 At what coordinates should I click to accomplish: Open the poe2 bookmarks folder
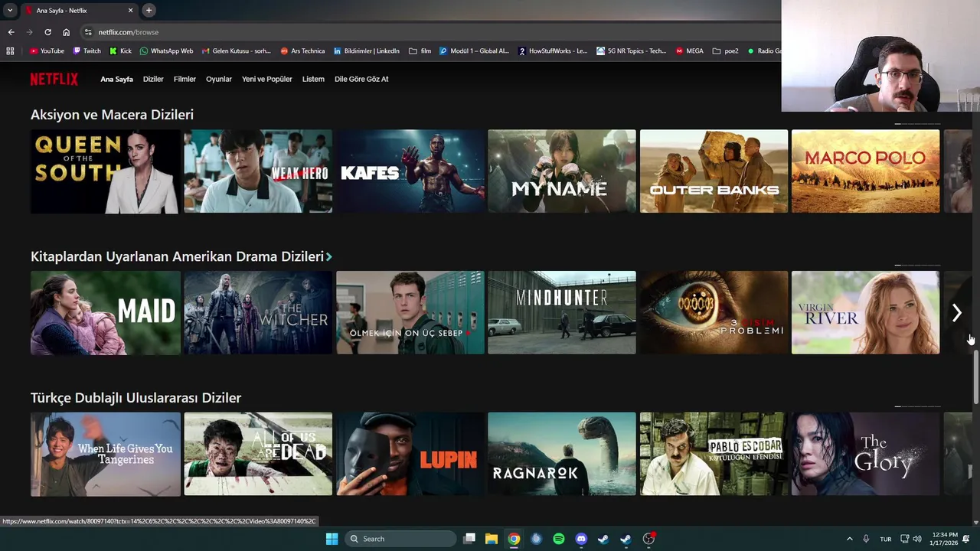coord(726,51)
